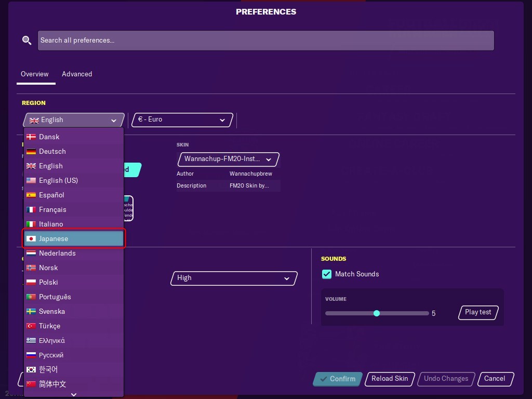Select Русский language option
This screenshot has height=399, width=532.
point(74,355)
